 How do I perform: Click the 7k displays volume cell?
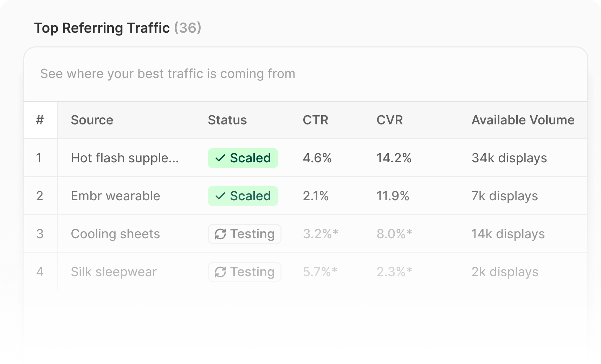click(504, 196)
